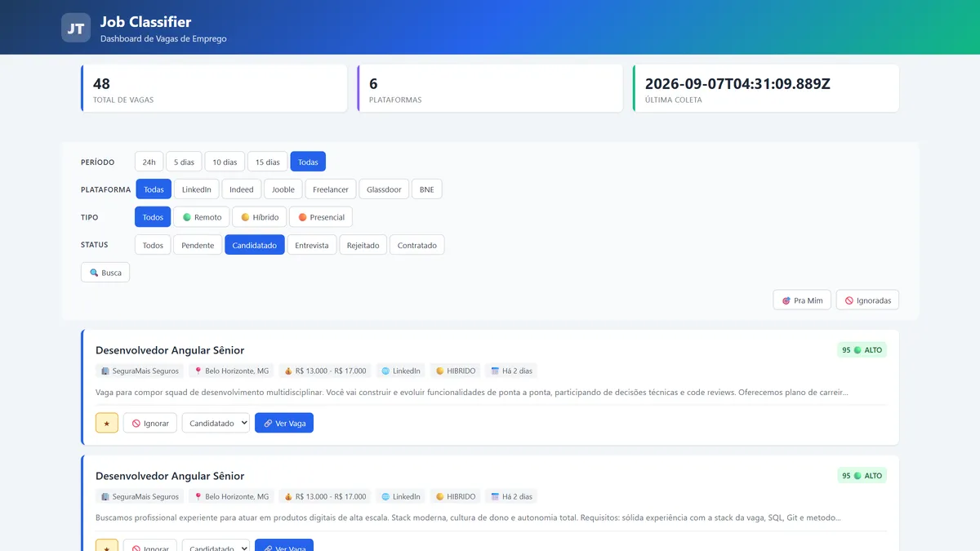The width and height of the screenshot is (980, 551).
Task: Filter by Rejeitado status
Action: pyautogui.click(x=363, y=245)
